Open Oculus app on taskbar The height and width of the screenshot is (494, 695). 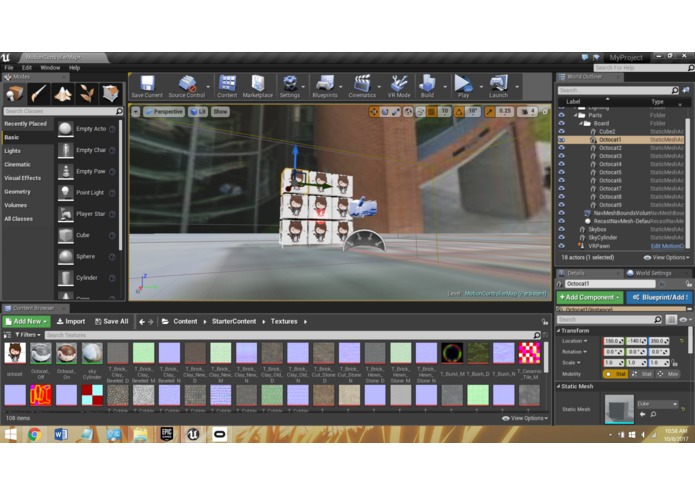point(219,434)
